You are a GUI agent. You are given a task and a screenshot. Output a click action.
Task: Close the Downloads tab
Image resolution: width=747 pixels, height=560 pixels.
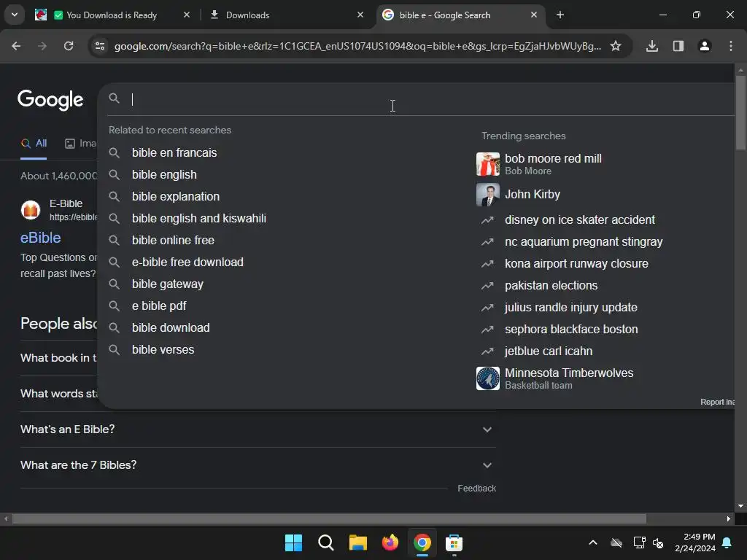pyautogui.click(x=360, y=15)
